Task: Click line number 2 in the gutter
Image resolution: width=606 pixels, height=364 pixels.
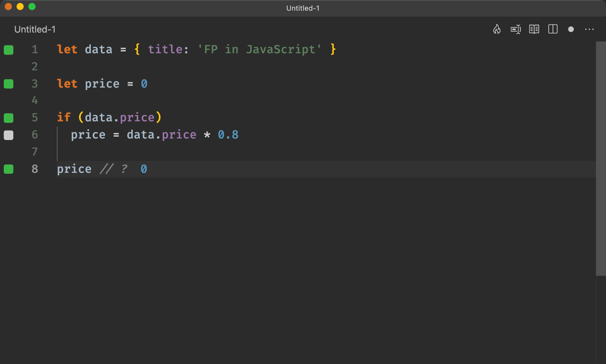Action: point(35,67)
